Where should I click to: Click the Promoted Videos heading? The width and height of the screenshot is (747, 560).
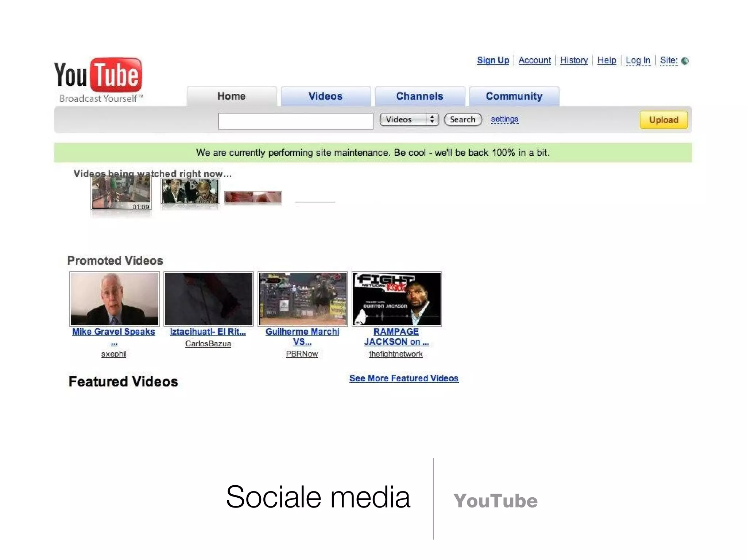(x=115, y=260)
